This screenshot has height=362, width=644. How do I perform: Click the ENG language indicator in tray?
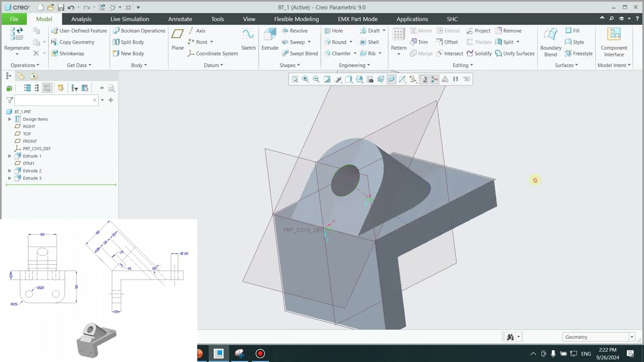point(586,354)
